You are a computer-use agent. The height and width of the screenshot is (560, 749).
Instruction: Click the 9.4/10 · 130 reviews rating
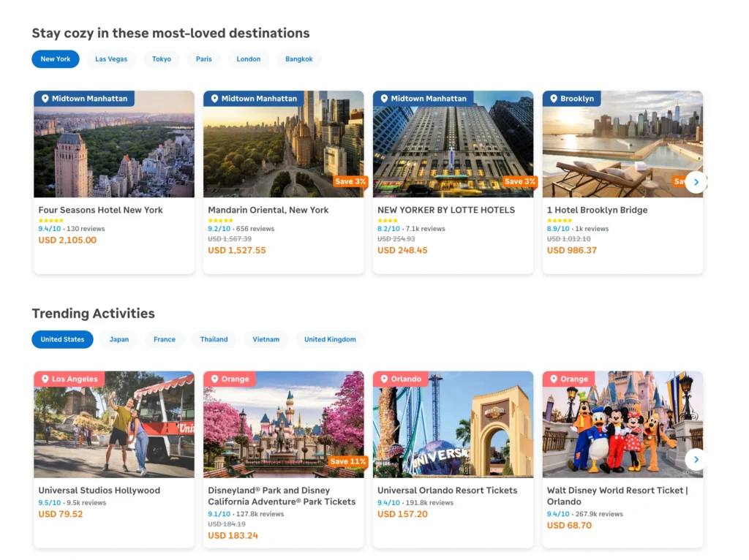[x=72, y=229]
